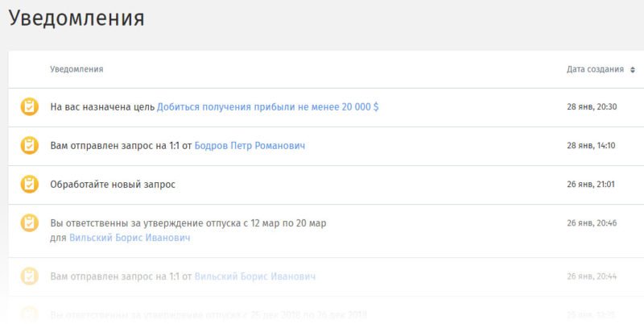Click the faded timestamp '26 янв, 20:44'
The height and width of the screenshot is (324, 644).
click(x=591, y=276)
